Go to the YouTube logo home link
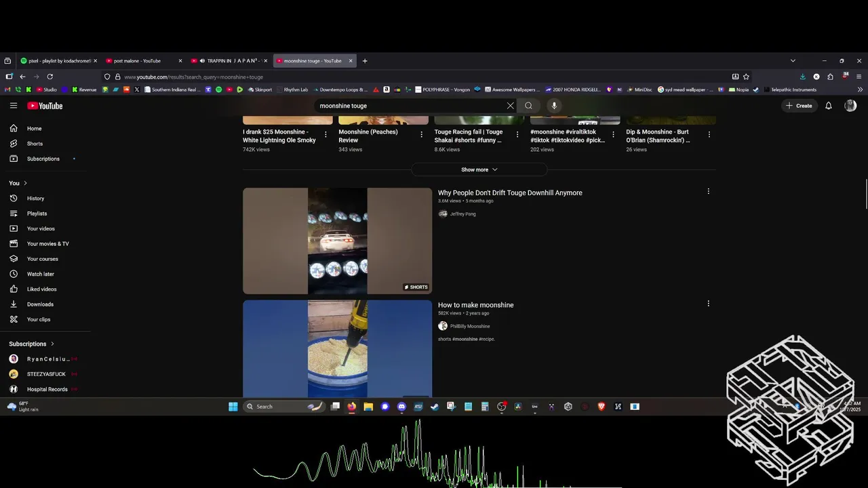 click(45, 106)
